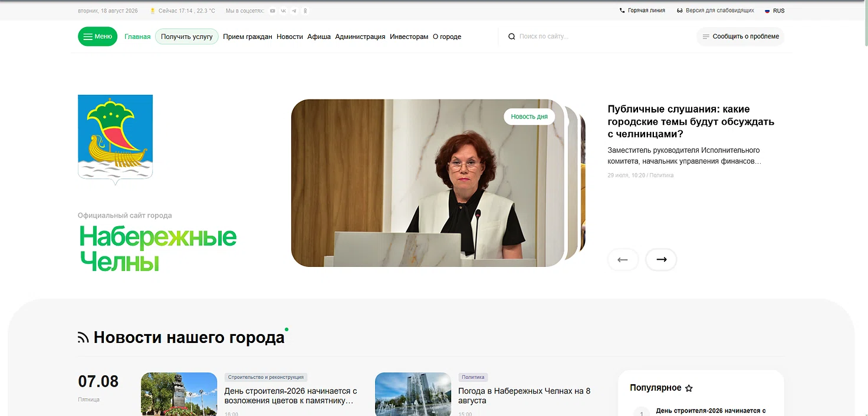The image size is (868, 416).
Task: Click the 07.08 date label
Action: [x=98, y=381]
